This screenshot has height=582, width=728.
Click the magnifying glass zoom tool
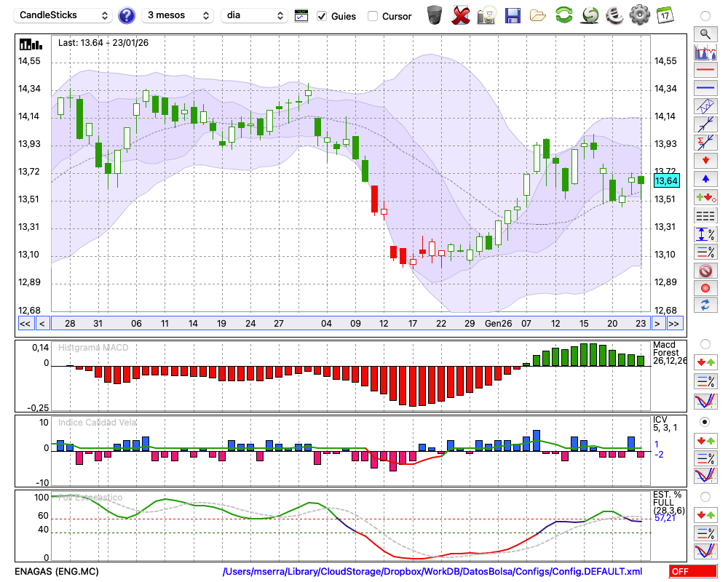(x=705, y=33)
